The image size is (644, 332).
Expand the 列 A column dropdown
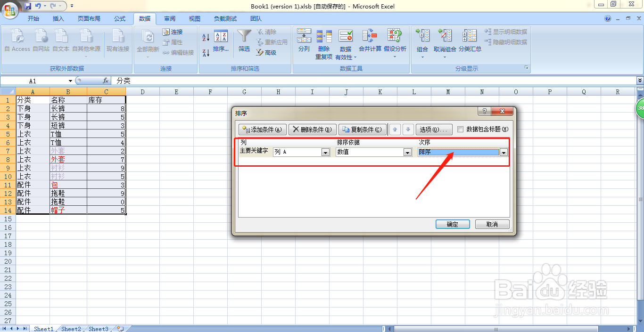click(x=325, y=152)
